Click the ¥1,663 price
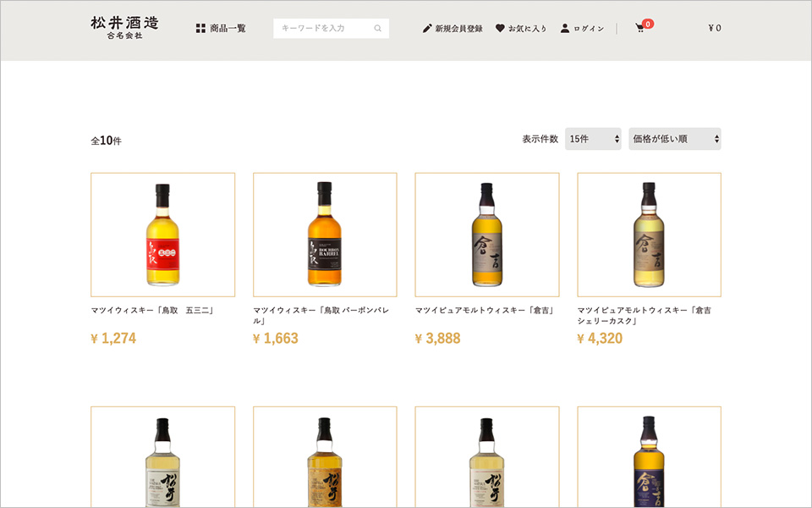812x508 pixels. [x=276, y=339]
